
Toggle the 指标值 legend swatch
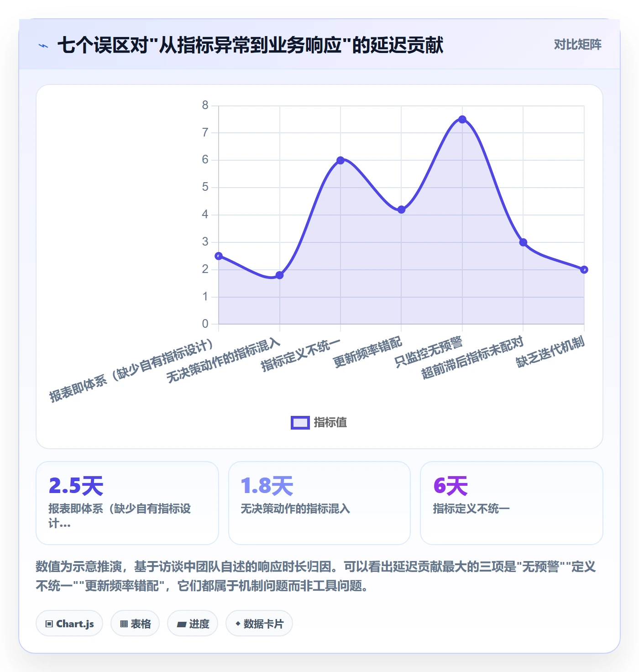(x=300, y=423)
